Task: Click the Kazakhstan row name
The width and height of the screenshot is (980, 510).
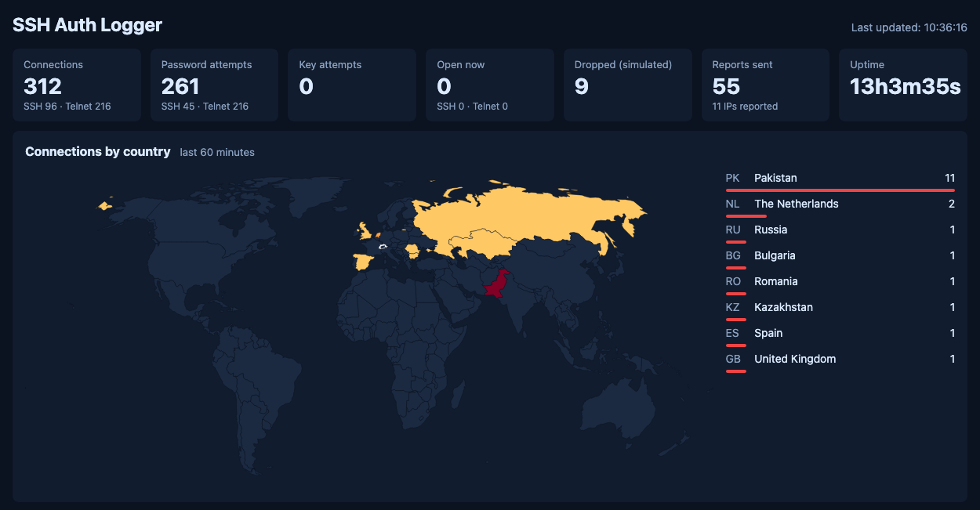Action: [x=783, y=307]
